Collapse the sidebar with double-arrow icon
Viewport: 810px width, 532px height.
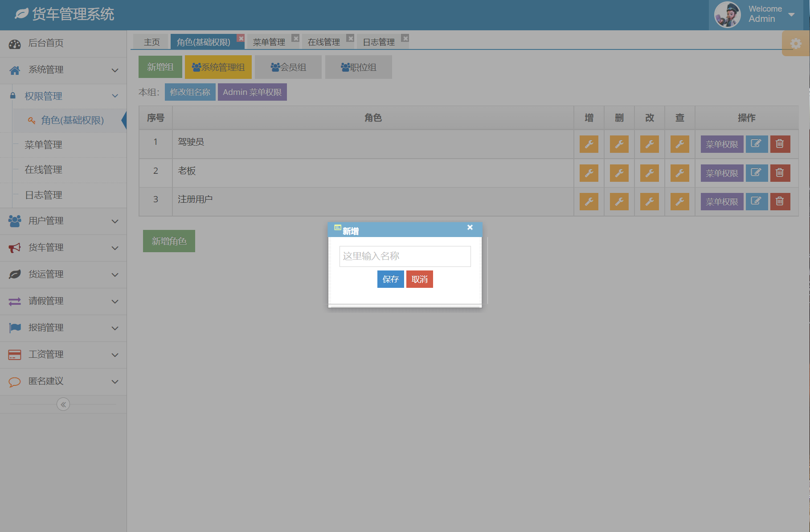pos(63,405)
